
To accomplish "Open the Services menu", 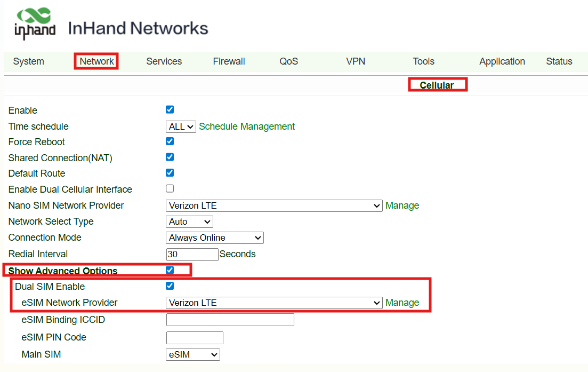I will coord(164,61).
